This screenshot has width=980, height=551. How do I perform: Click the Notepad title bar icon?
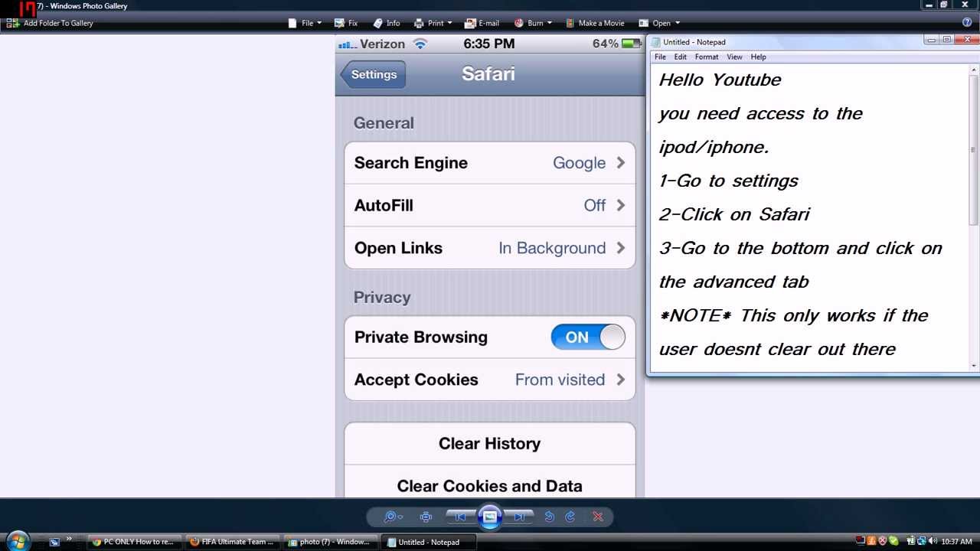tap(656, 42)
